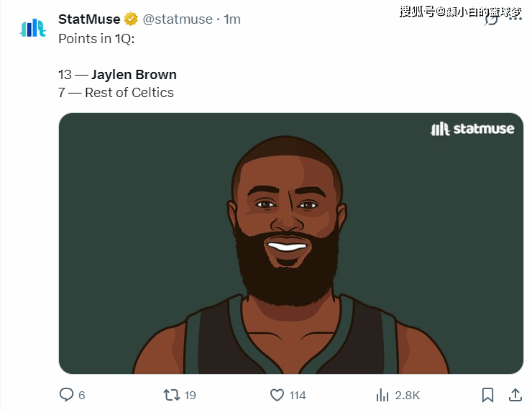532x410 pixels.
Task: Repost the tweet with retweet arrows
Action: (x=171, y=395)
